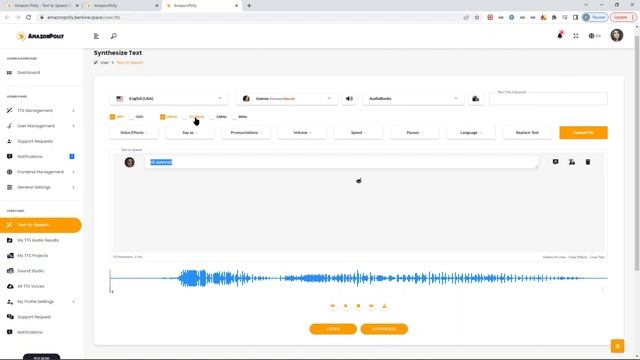Enter fullscreen mode with expand icon
640x360 pixels.
[576, 36]
